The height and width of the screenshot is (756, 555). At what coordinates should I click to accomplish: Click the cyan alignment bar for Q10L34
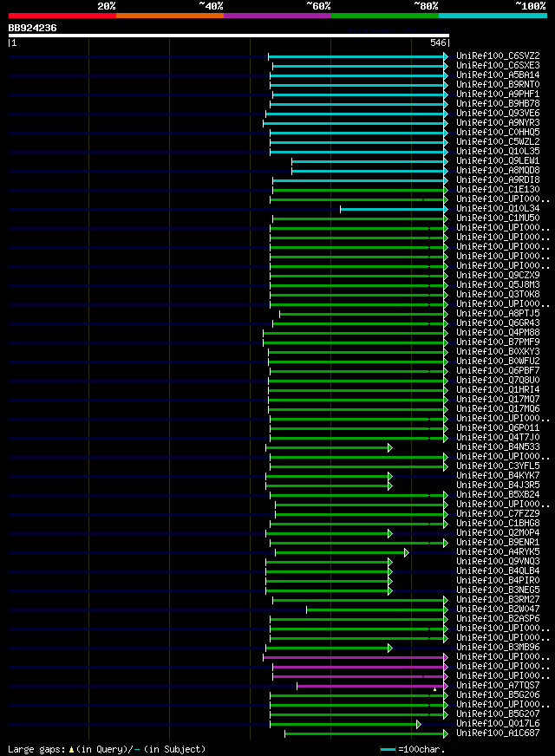[394, 209]
